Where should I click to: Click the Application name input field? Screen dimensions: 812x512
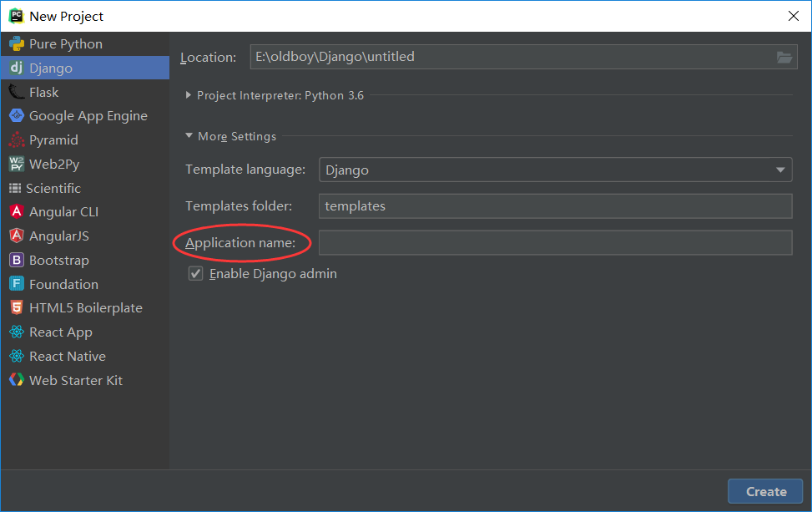coord(555,242)
